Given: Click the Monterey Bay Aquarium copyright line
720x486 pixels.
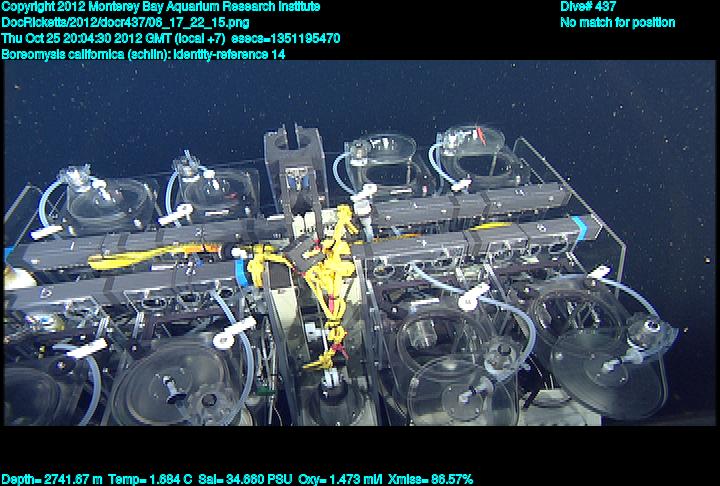Looking at the screenshot, I should coord(161,7).
